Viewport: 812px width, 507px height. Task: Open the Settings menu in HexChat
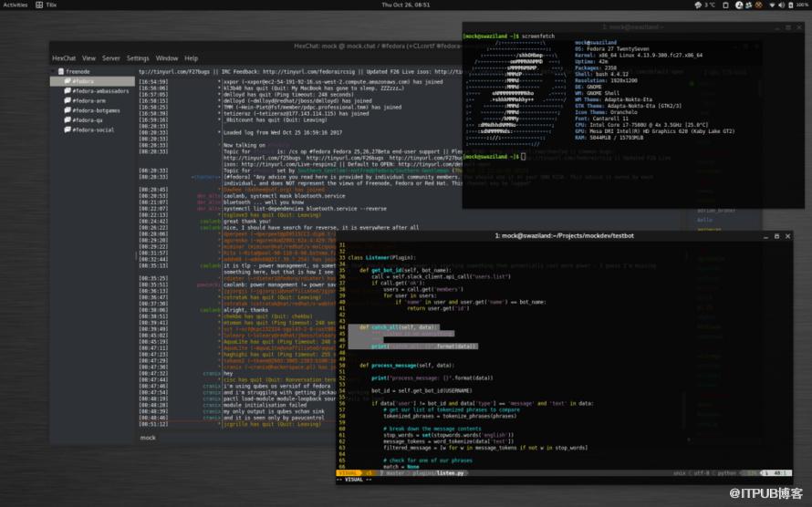point(138,58)
